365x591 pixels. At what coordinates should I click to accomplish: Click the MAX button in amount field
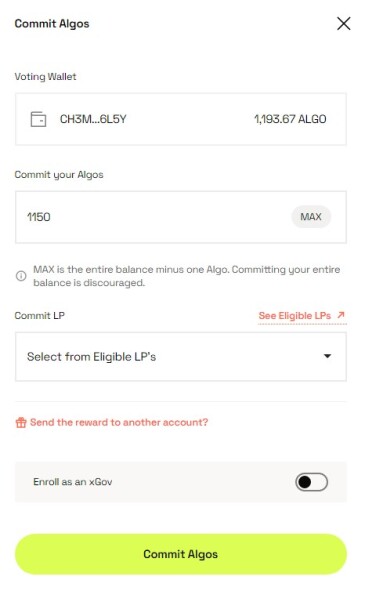pyautogui.click(x=311, y=217)
